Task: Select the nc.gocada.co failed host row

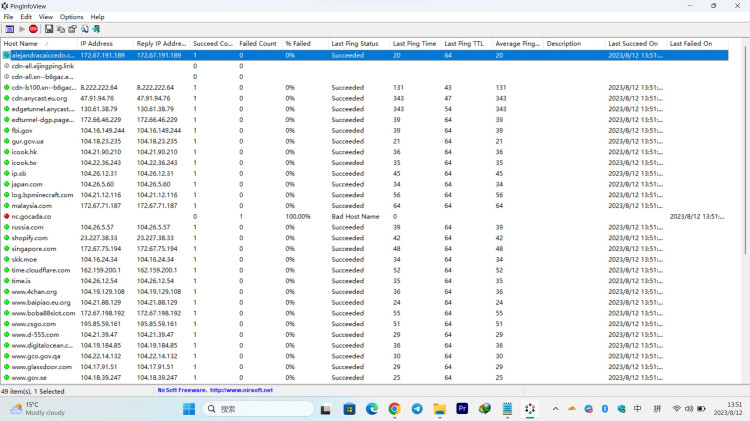Action: pos(364,216)
